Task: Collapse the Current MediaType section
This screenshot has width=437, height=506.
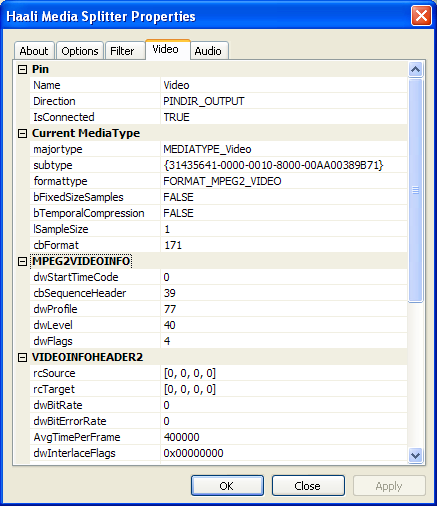Action: pyautogui.click(x=22, y=134)
